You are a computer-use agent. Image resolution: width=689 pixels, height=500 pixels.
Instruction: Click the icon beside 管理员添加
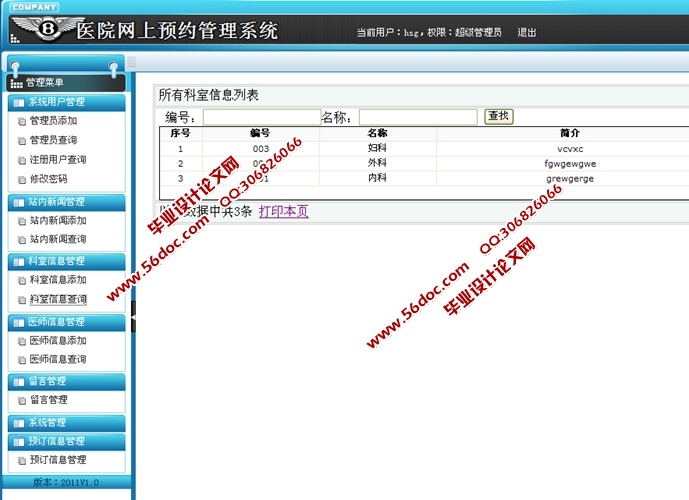click(x=21, y=121)
